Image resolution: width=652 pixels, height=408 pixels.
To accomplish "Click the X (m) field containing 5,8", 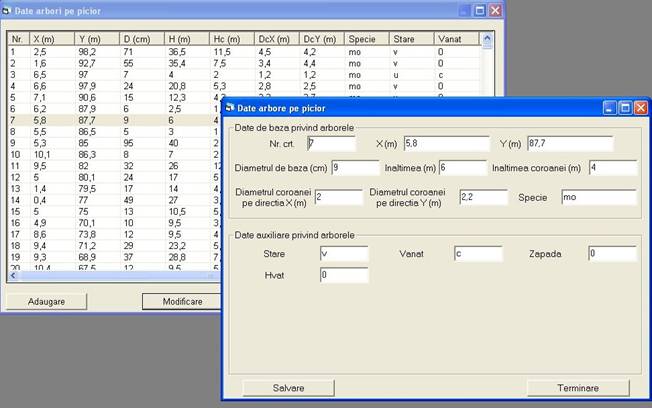I will pos(447,143).
